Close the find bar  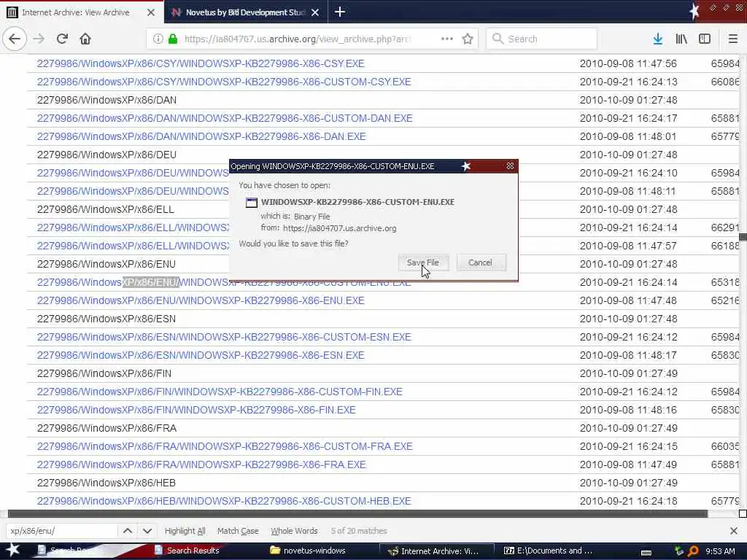pos(734,531)
